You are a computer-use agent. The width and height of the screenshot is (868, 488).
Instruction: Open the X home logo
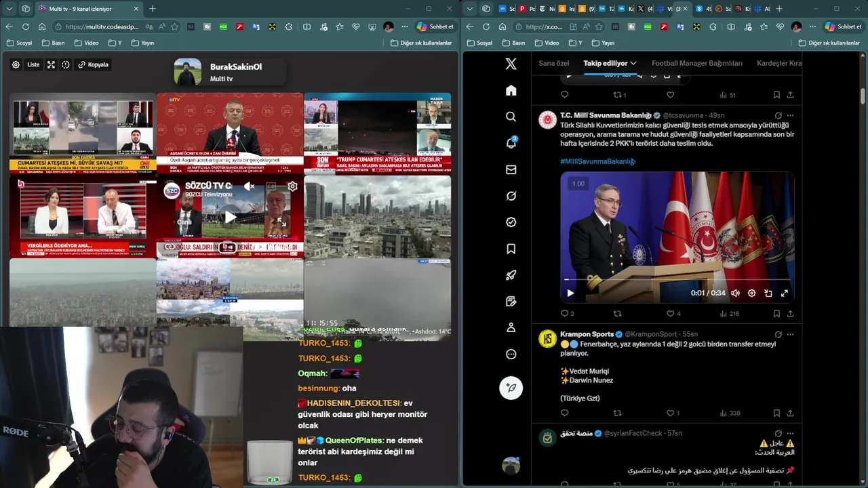(511, 64)
